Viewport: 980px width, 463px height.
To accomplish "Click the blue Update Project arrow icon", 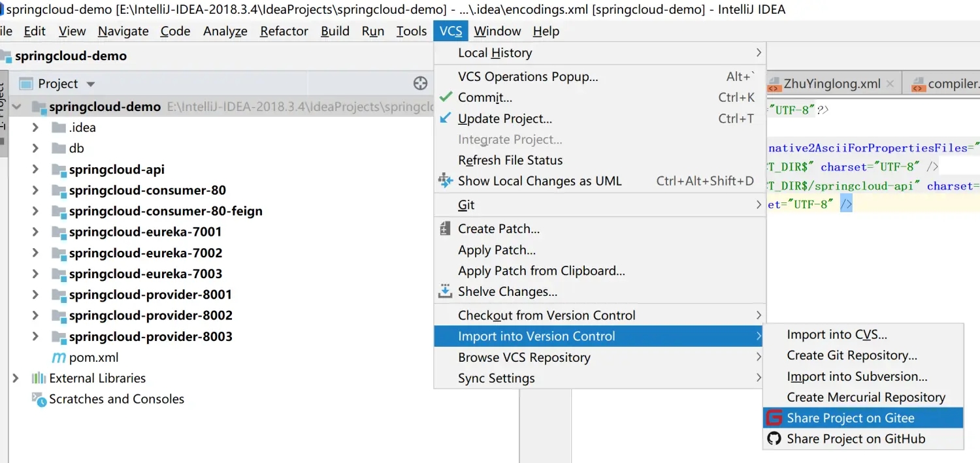I will (446, 118).
